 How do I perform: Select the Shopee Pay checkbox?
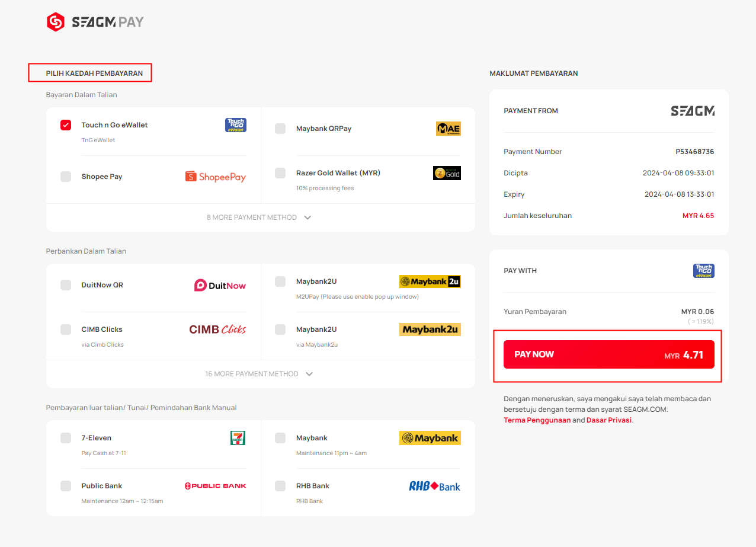[x=66, y=177]
